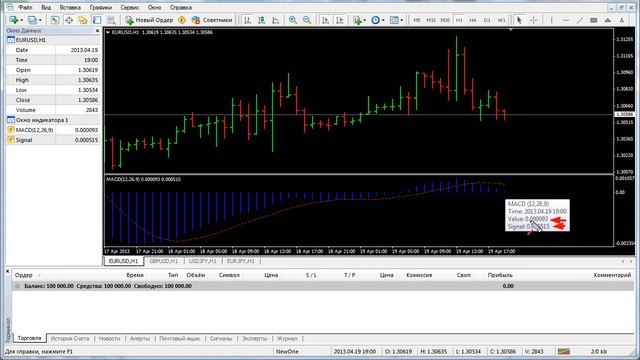This screenshot has width=640, height=360.
Task: Toggle chart shift icon in toolbar
Action: coord(340,20)
